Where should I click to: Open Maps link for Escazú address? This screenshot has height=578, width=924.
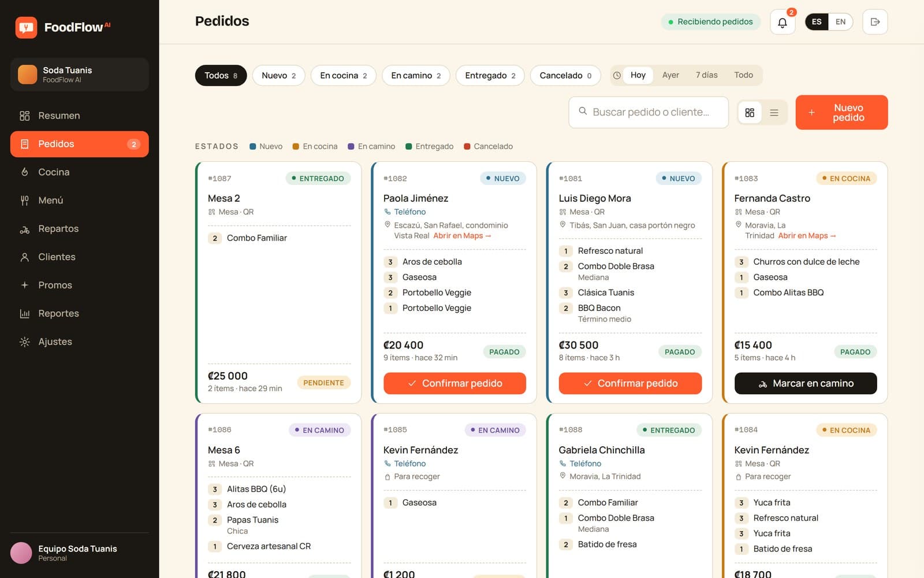pyautogui.click(x=462, y=236)
